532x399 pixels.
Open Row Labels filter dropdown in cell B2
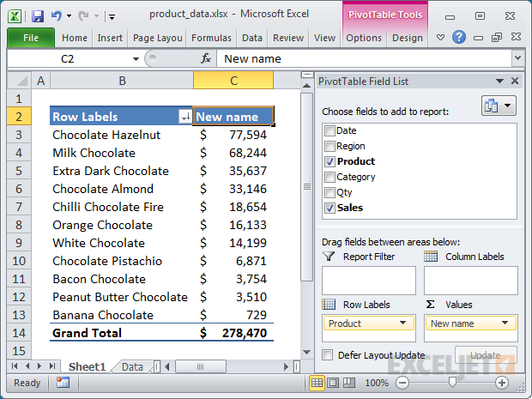[x=185, y=117]
